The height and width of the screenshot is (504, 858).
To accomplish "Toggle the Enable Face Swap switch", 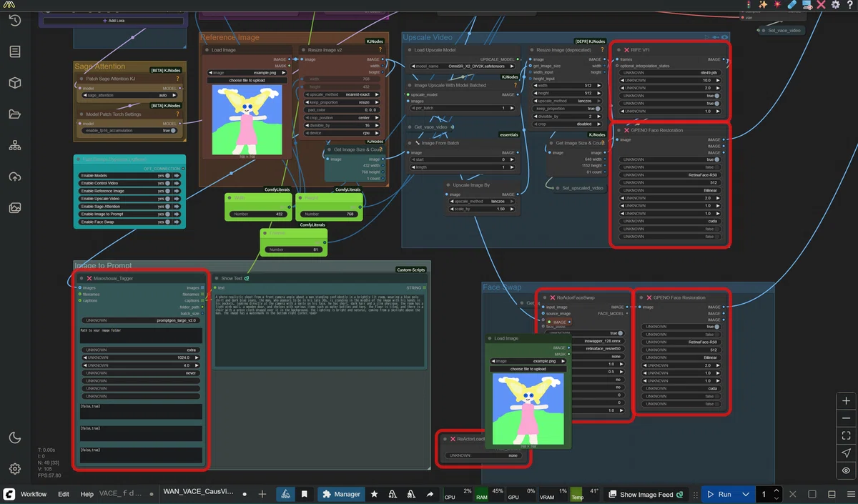I will 169,222.
